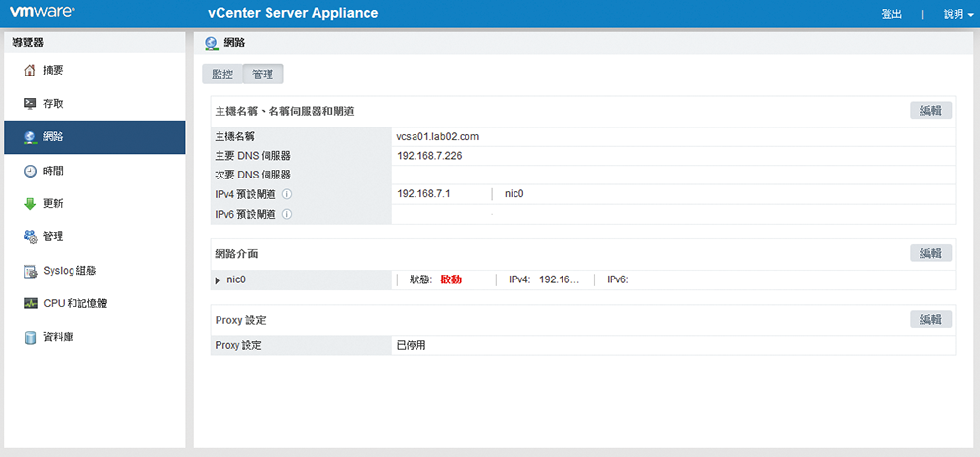Click the green download arrow icon for 更新
980x457 pixels.
[x=30, y=204]
